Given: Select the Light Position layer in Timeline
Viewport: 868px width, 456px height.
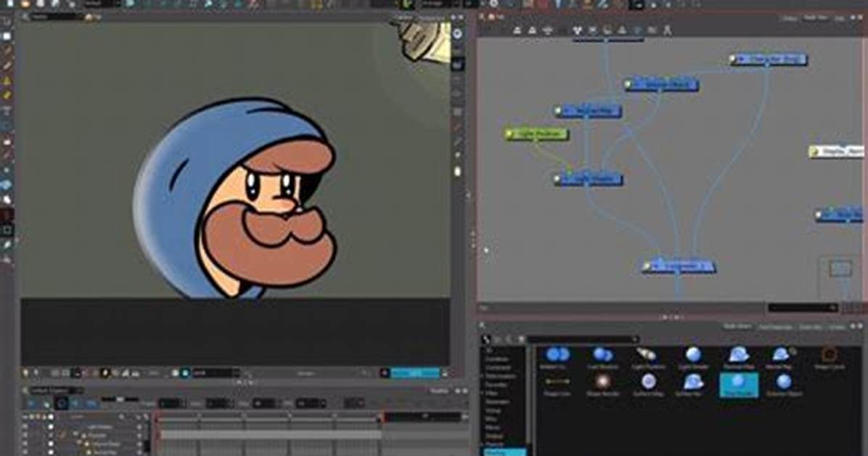Looking at the screenshot, I should coord(100,427).
